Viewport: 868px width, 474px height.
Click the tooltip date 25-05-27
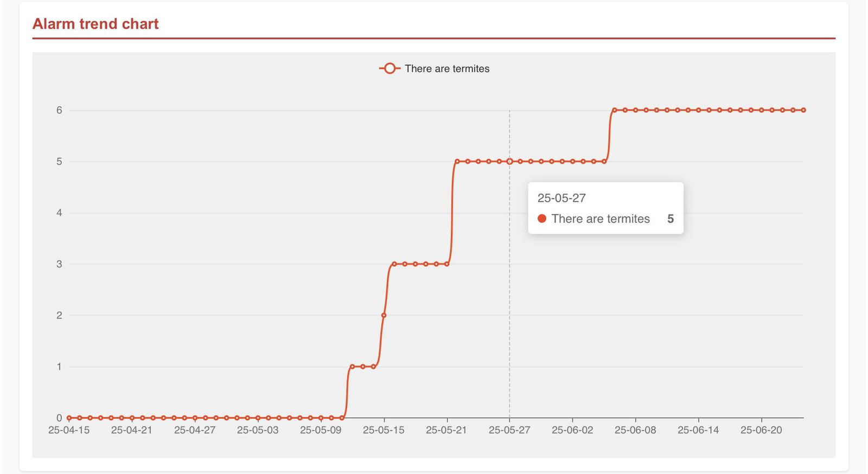[x=561, y=198]
